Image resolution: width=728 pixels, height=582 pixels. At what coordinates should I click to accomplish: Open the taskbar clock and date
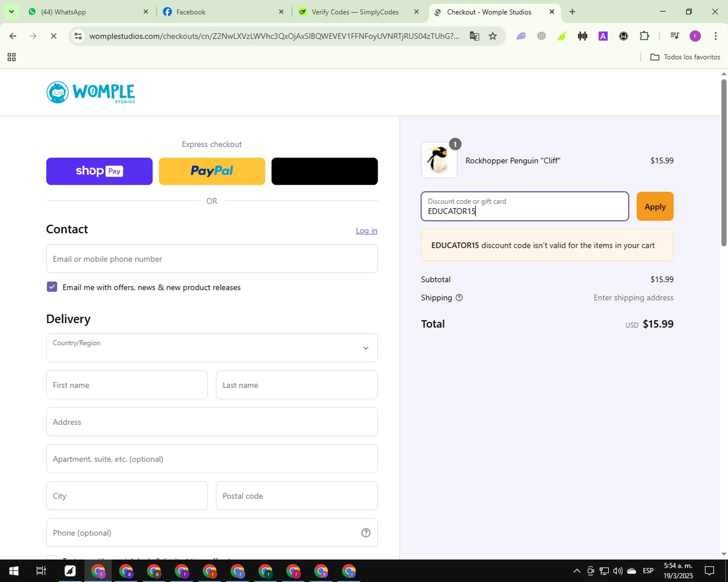(x=678, y=571)
